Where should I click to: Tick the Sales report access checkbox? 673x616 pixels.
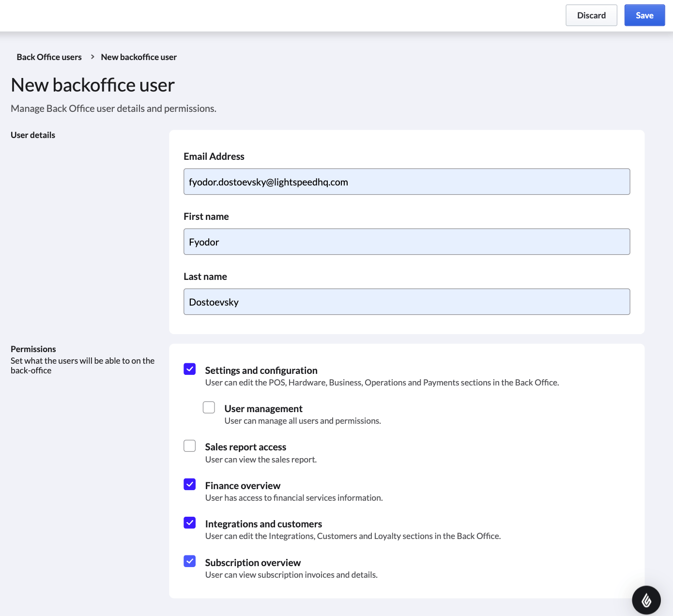(190, 446)
